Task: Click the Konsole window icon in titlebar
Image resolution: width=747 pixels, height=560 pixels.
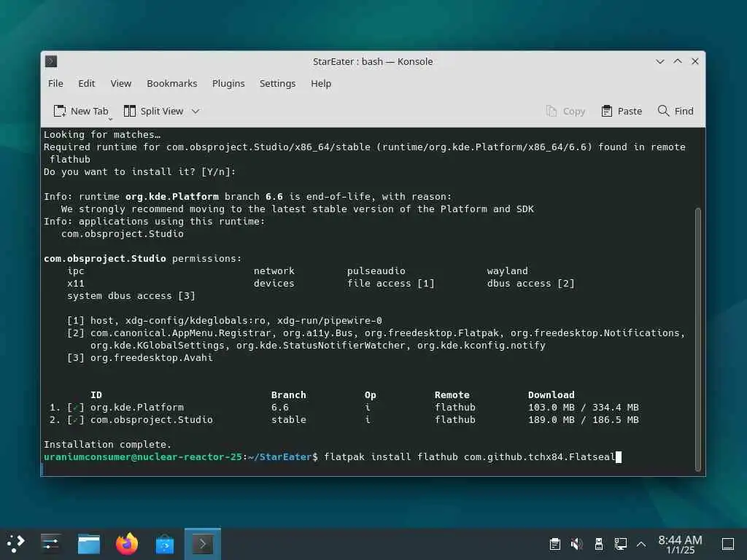Action: (51, 61)
